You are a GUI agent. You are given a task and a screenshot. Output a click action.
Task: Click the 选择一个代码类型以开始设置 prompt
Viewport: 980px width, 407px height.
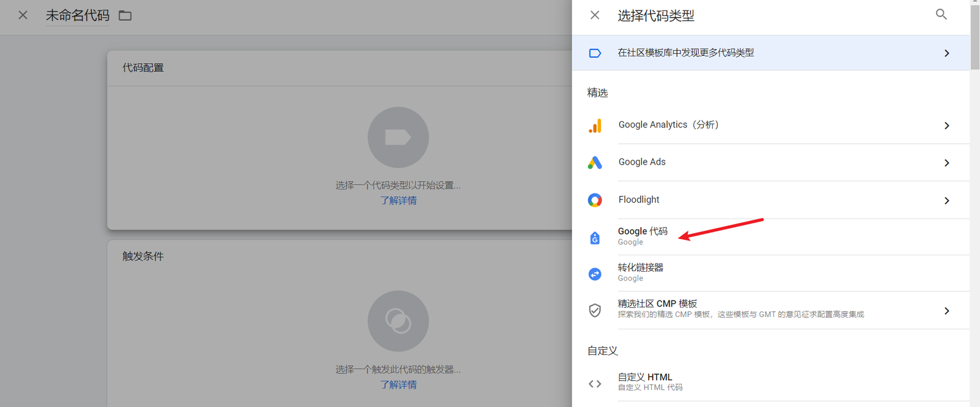398,185
